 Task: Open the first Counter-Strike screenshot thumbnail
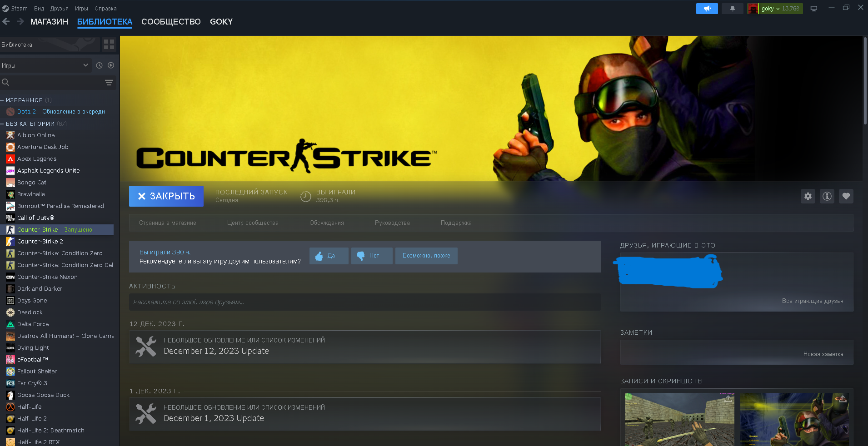679,419
